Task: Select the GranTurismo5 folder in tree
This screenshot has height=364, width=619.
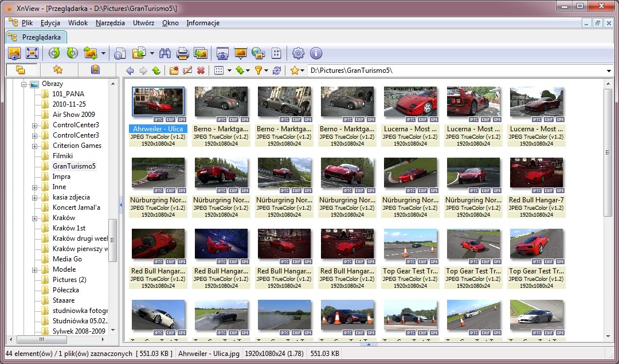Action: [x=74, y=166]
